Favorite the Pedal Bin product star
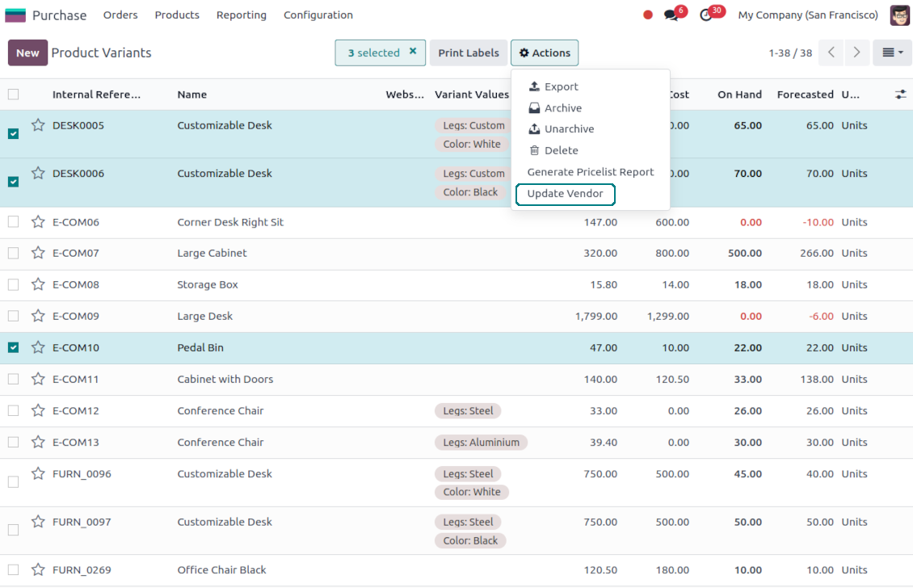 pos(38,347)
